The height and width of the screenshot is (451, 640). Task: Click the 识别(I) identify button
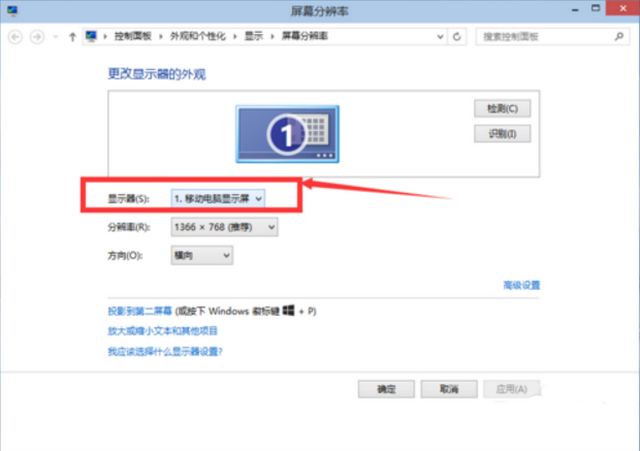(501, 133)
